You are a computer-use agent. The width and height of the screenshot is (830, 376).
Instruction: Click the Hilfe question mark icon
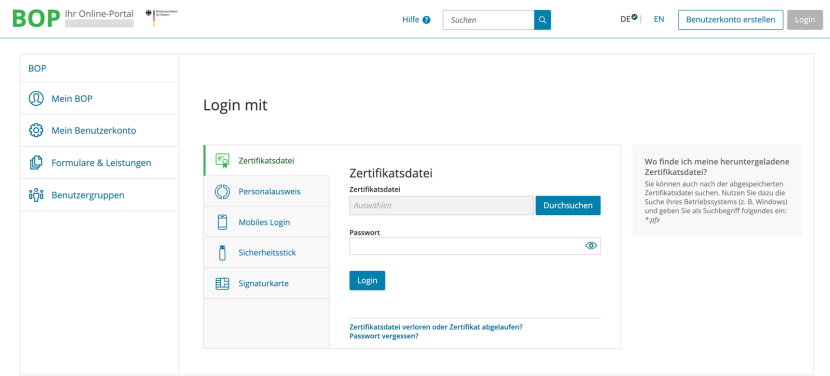pos(427,20)
